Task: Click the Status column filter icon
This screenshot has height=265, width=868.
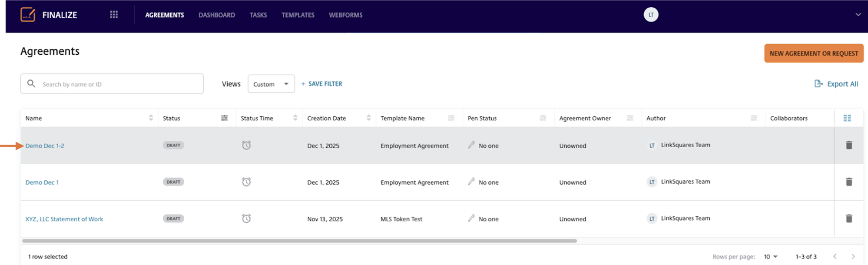Action: [x=224, y=118]
